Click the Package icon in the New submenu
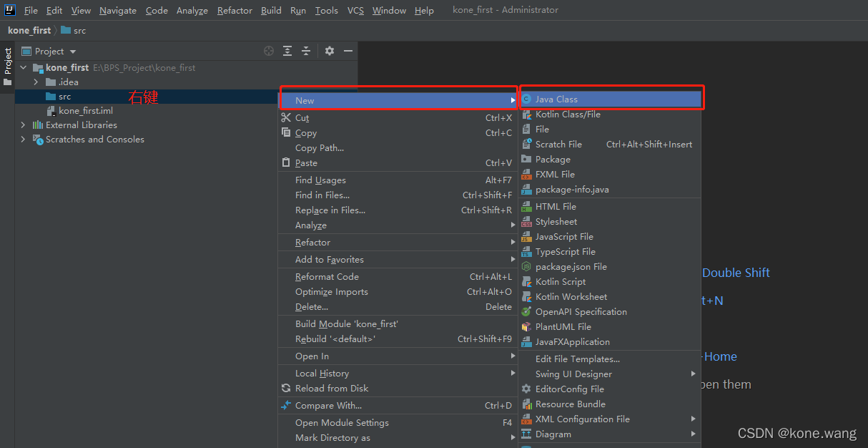868x448 pixels. 527,160
